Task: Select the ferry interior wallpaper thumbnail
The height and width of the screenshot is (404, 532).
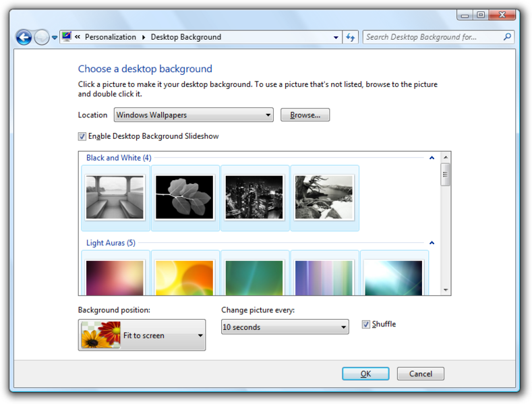Action: tap(115, 197)
